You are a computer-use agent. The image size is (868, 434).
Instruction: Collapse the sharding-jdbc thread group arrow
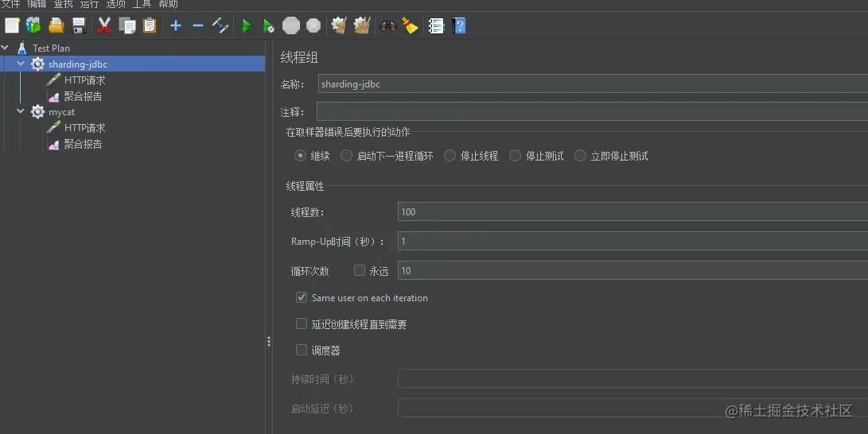coord(21,64)
